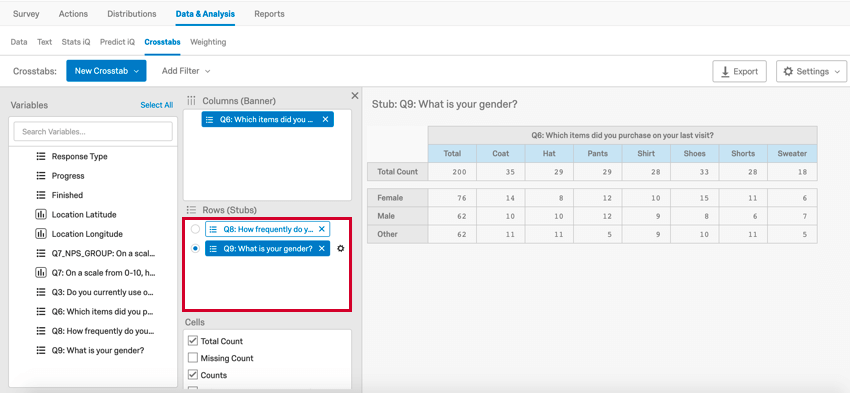Click the Q6 question table heading

pos(622,136)
